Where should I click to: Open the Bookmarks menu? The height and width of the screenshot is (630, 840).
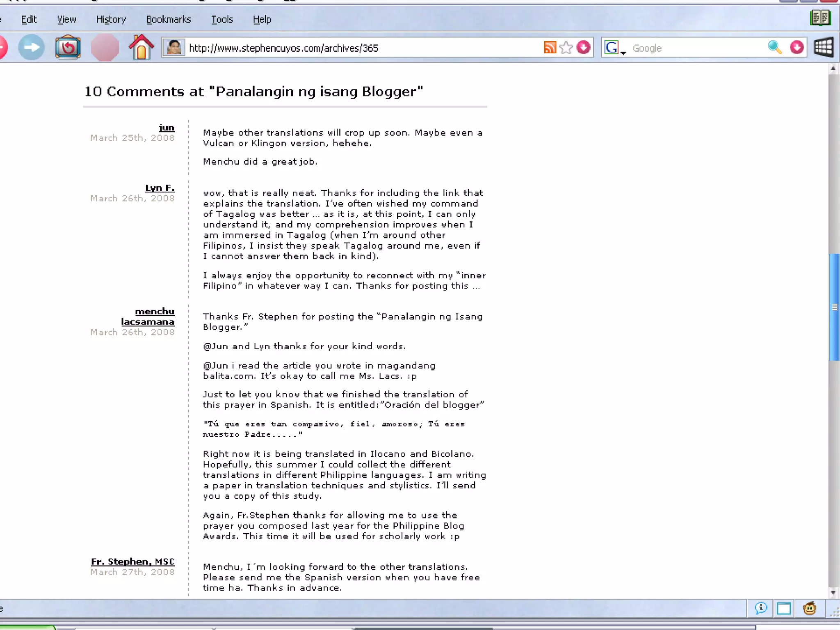168,19
